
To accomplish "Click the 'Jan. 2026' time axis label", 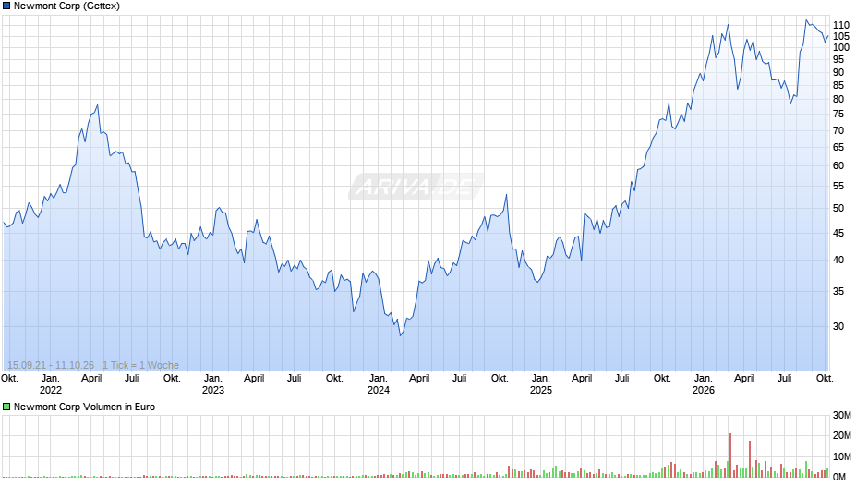I will click(x=703, y=384).
